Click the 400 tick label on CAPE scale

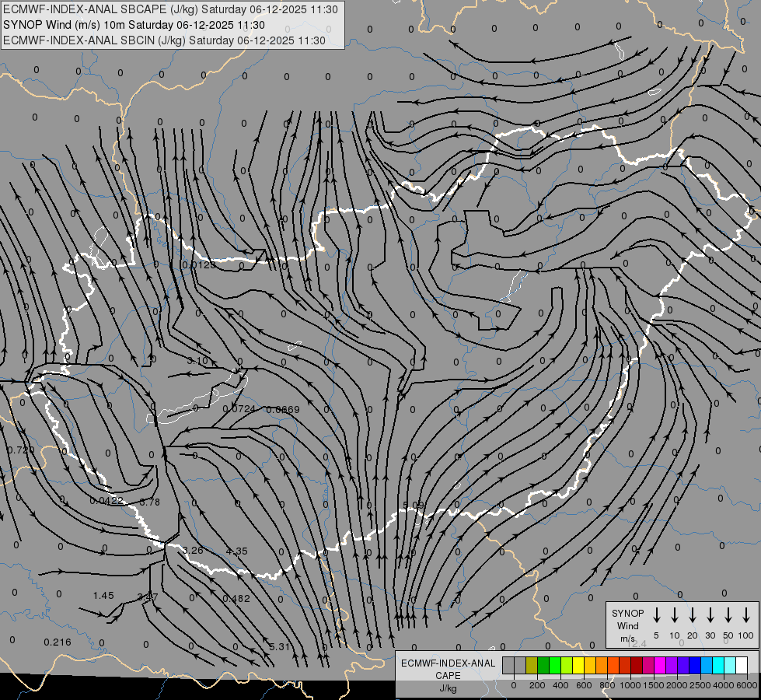[x=560, y=685]
